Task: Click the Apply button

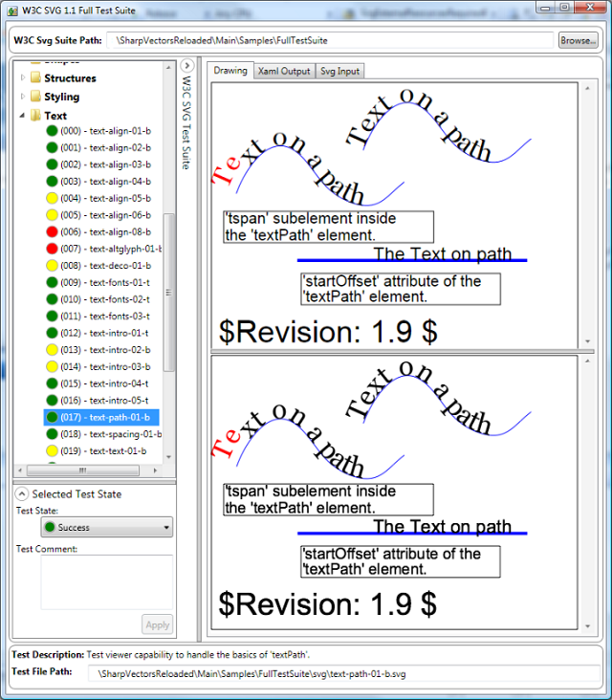Action: click(x=158, y=624)
